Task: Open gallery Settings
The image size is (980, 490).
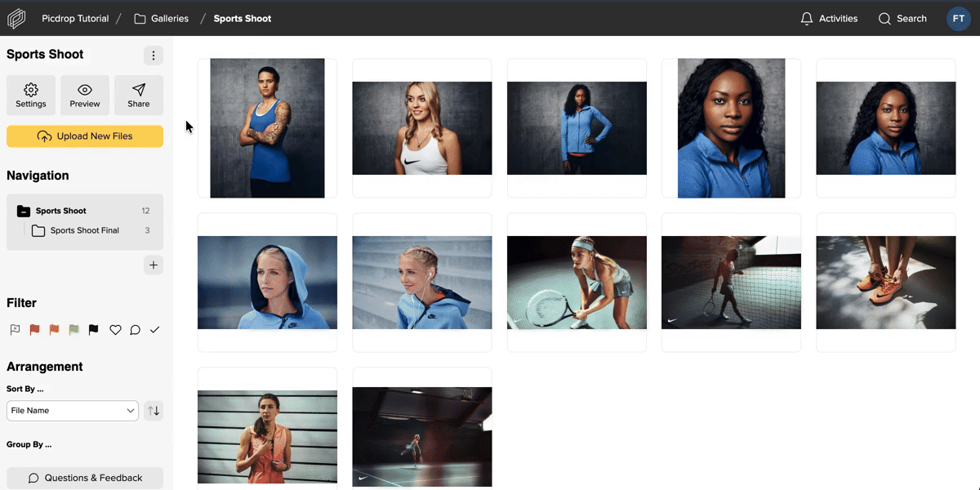Action: tap(31, 95)
